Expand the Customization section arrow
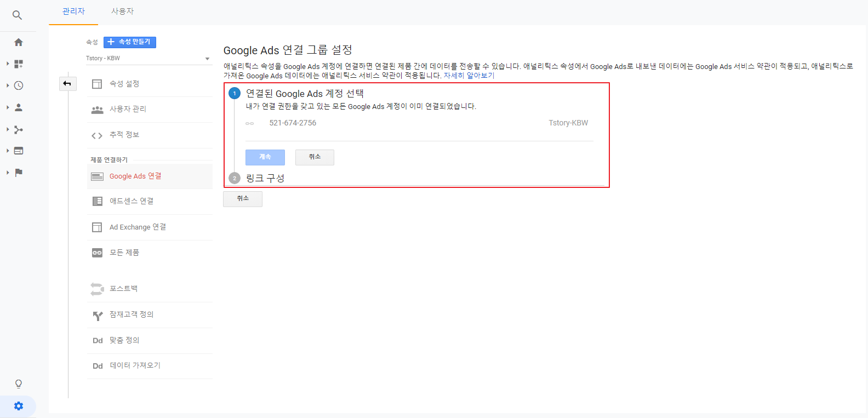This screenshot has height=418, width=868. click(8, 64)
